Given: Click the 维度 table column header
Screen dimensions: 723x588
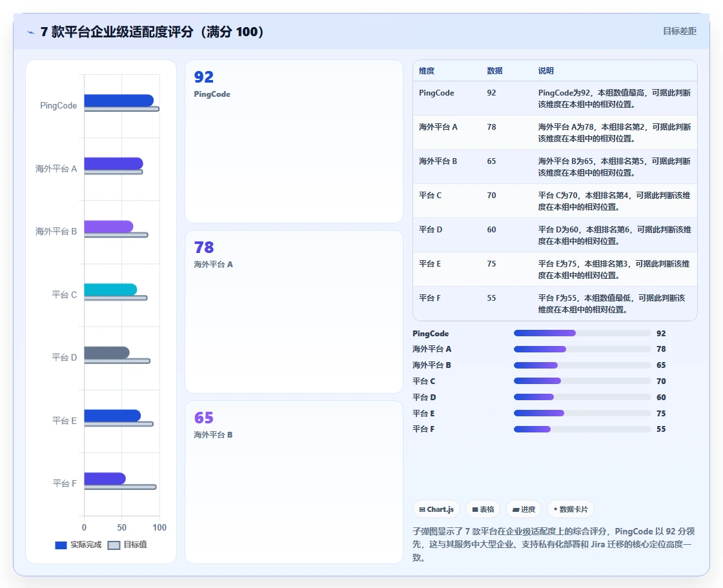Looking at the screenshot, I should (427, 70).
